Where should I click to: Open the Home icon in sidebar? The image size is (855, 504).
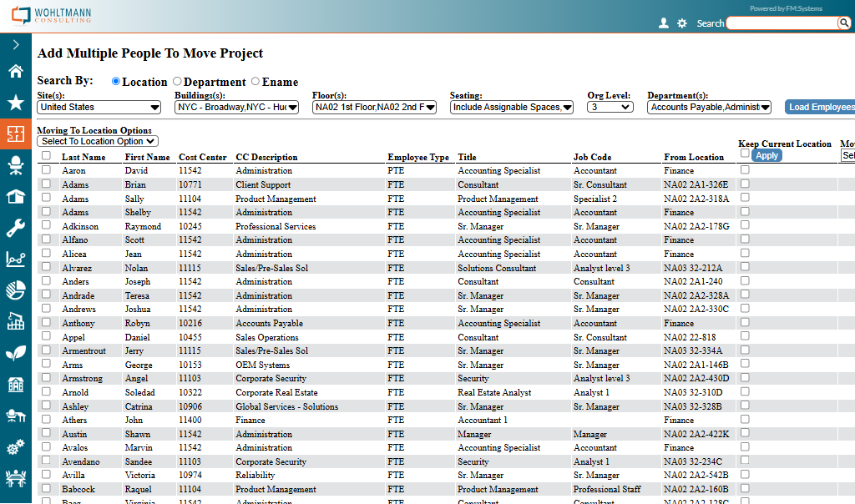point(15,71)
